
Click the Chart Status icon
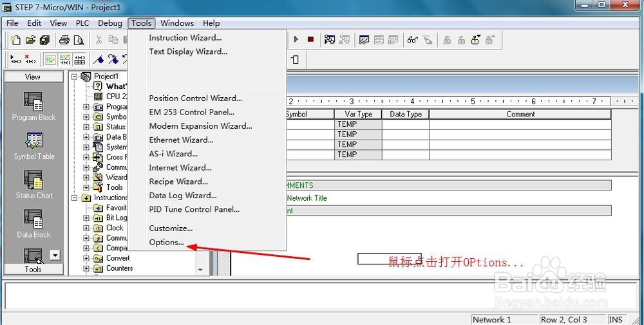click(364, 40)
